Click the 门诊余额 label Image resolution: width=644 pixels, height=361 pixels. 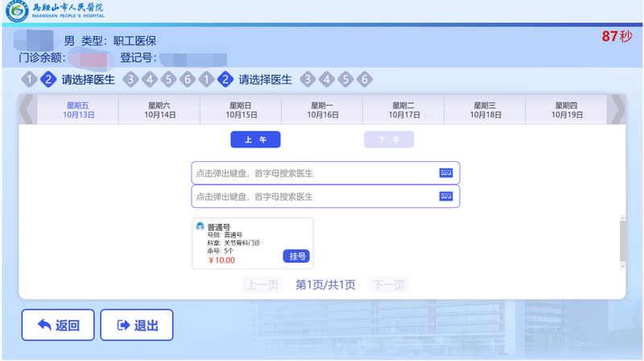[42, 57]
